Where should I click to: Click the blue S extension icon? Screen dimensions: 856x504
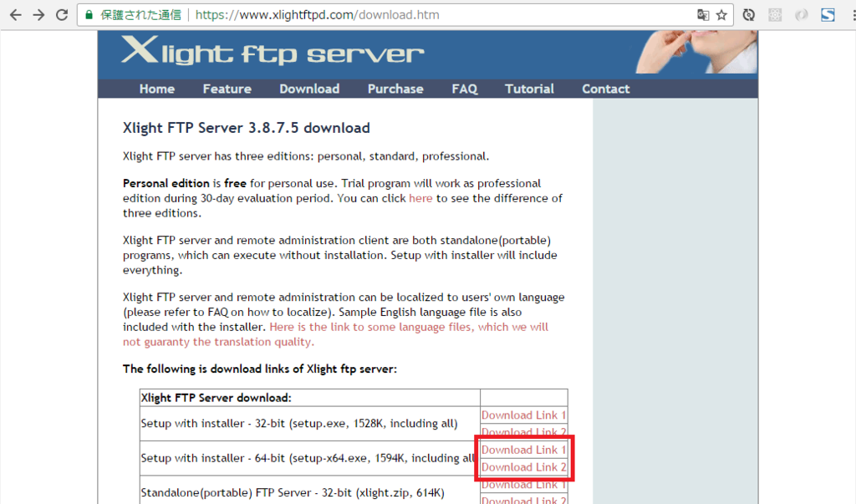click(828, 15)
